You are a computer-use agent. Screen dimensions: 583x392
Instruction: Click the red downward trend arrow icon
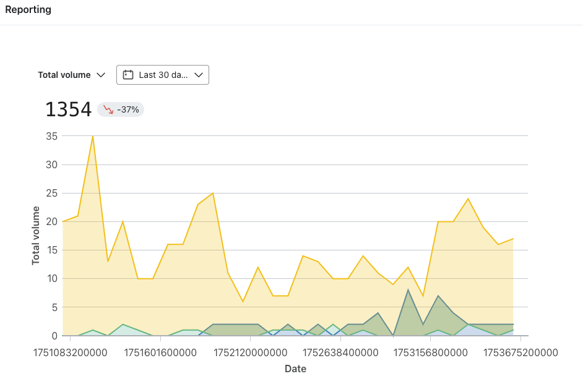[108, 109]
